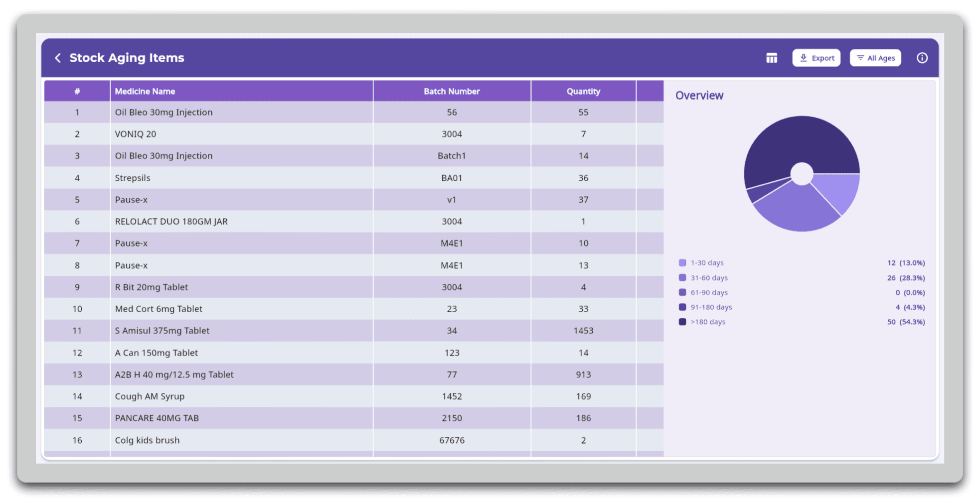Click the Stock Aging Items title

click(x=127, y=58)
